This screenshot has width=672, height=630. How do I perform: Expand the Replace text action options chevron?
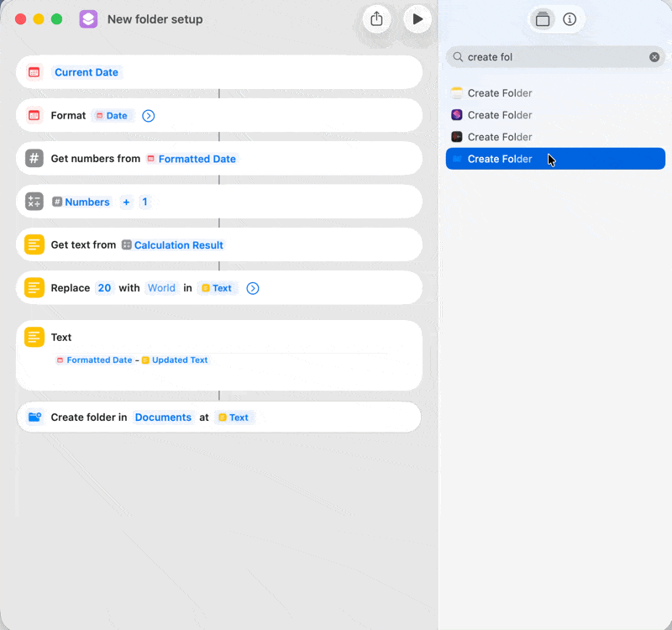252,287
